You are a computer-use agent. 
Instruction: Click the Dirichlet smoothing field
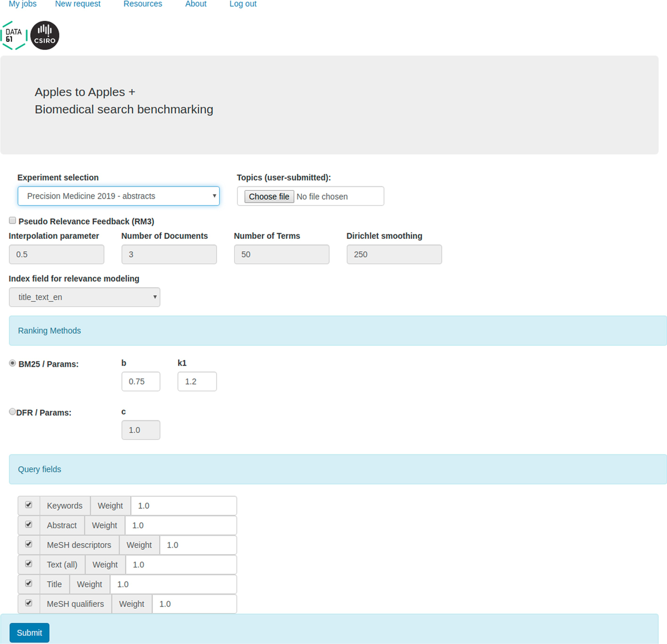click(394, 254)
